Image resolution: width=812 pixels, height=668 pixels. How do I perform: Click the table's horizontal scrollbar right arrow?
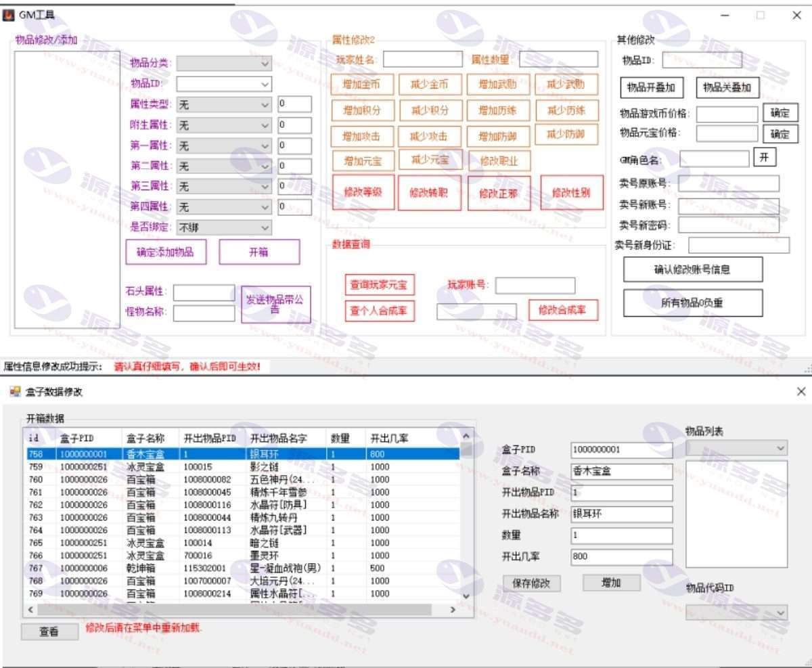[x=453, y=610]
